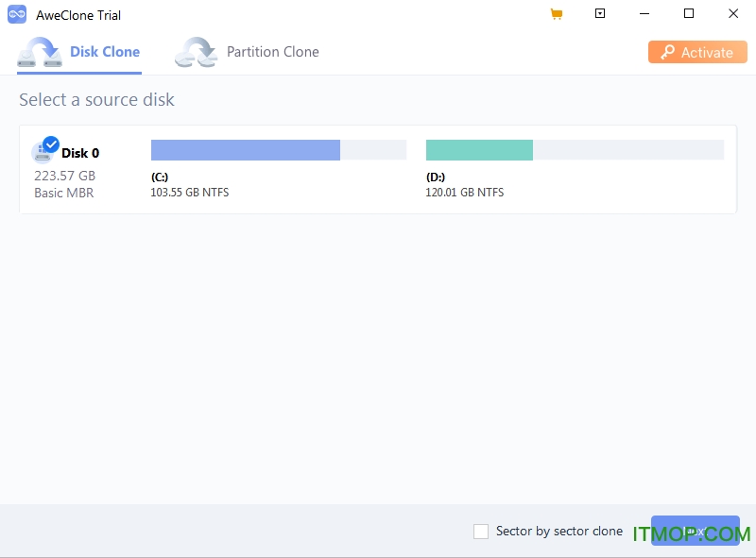This screenshot has height=558, width=756.
Task: Click the Partition Clone arrows icon
Action: tap(196, 53)
